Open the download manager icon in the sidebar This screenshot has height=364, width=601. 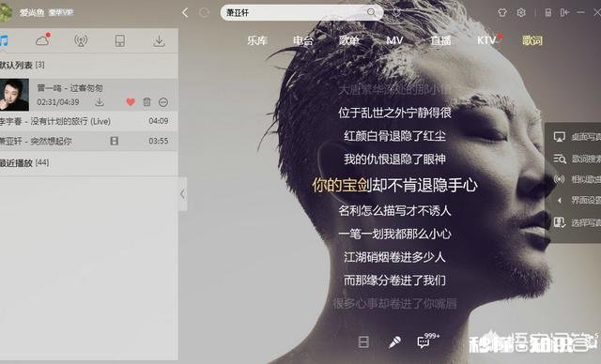click(x=159, y=40)
